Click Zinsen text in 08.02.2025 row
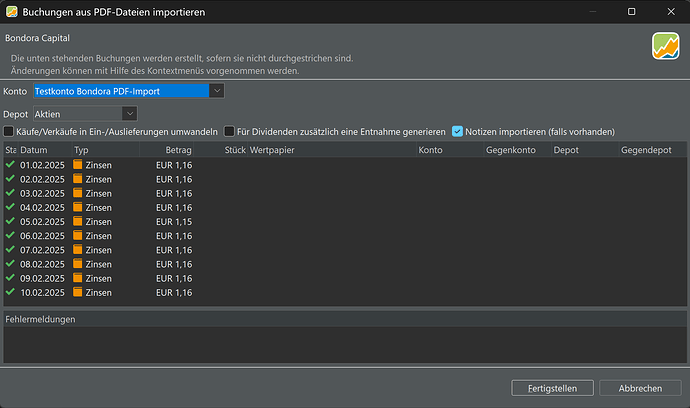 pos(99,264)
